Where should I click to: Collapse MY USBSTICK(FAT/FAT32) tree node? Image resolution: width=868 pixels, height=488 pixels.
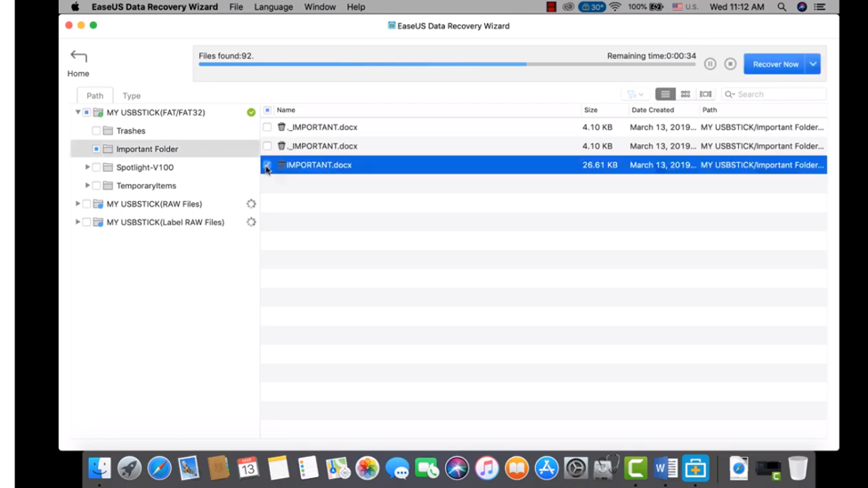point(78,112)
